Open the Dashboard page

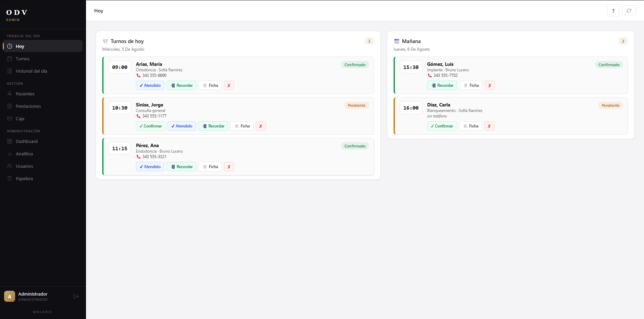pyautogui.click(x=43, y=141)
